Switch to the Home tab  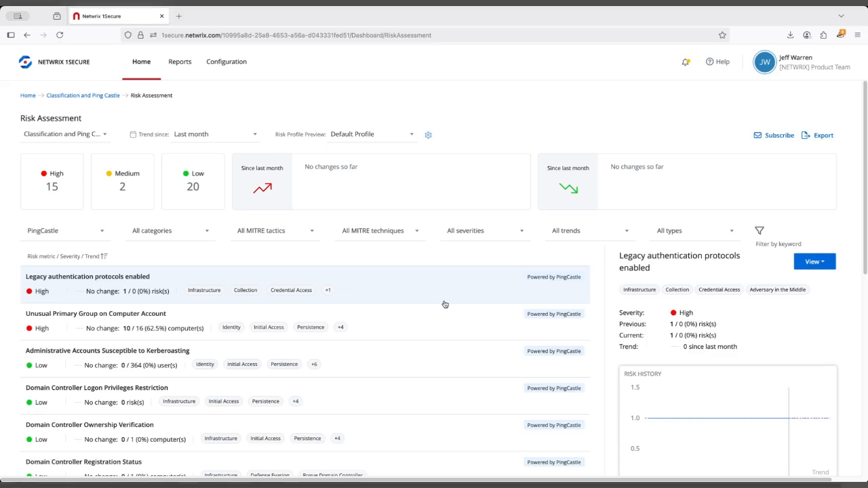[141, 62]
